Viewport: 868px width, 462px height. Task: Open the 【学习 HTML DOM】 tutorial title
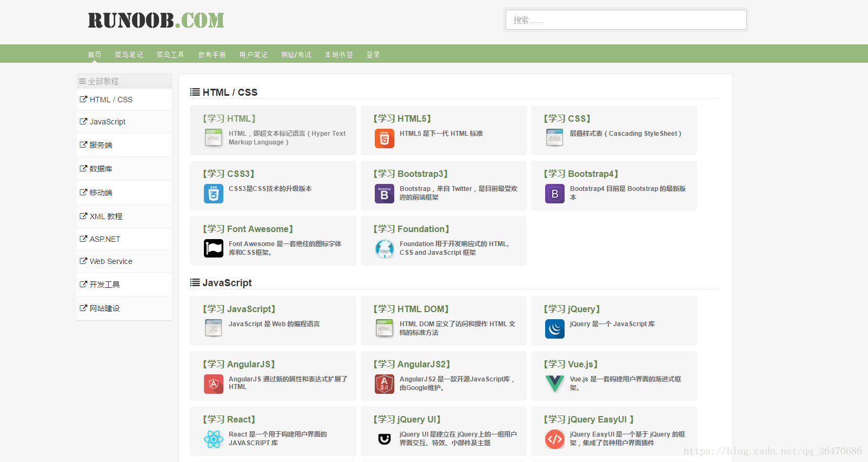[411, 309]
